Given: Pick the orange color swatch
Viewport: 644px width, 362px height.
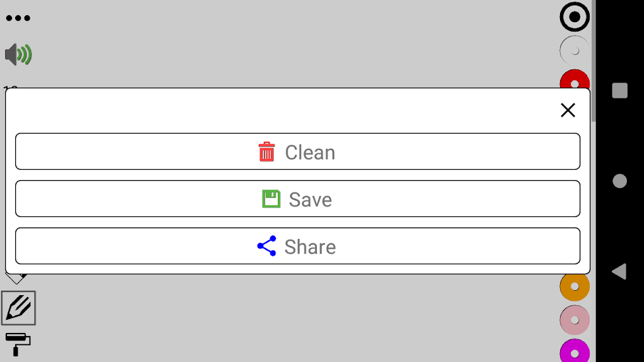Looking at the screenshot, I should click(x=575, y=286).
